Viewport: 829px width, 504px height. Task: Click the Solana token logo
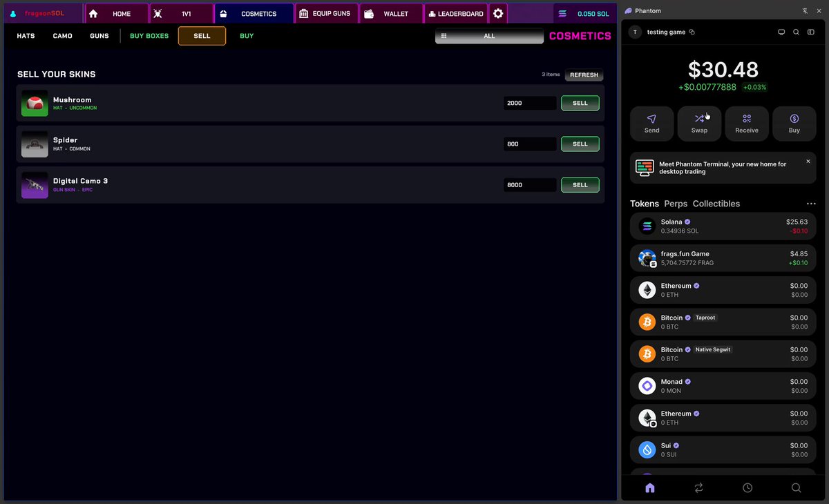(x=647, y=226)
